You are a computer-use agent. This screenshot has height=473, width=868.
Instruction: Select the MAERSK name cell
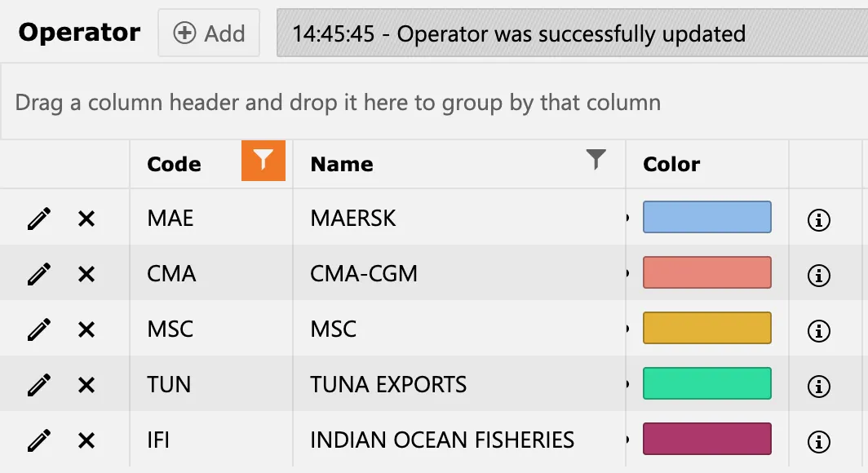[459, 218]
